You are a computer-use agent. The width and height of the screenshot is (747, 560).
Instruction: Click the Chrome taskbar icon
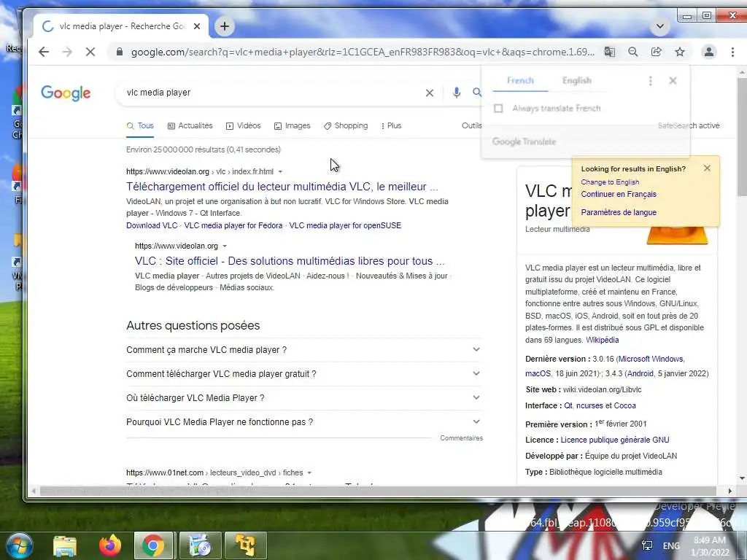(x=153, y=545)
